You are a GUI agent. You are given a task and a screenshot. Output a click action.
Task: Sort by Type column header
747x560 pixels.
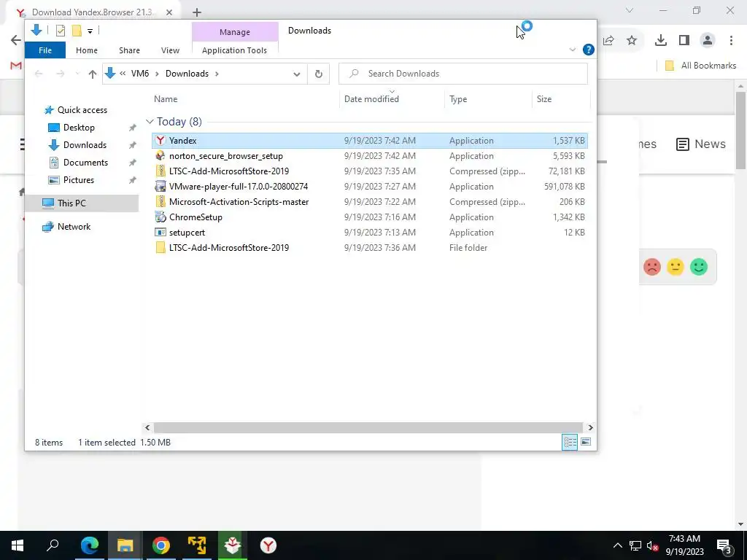(x=458, y=99)
